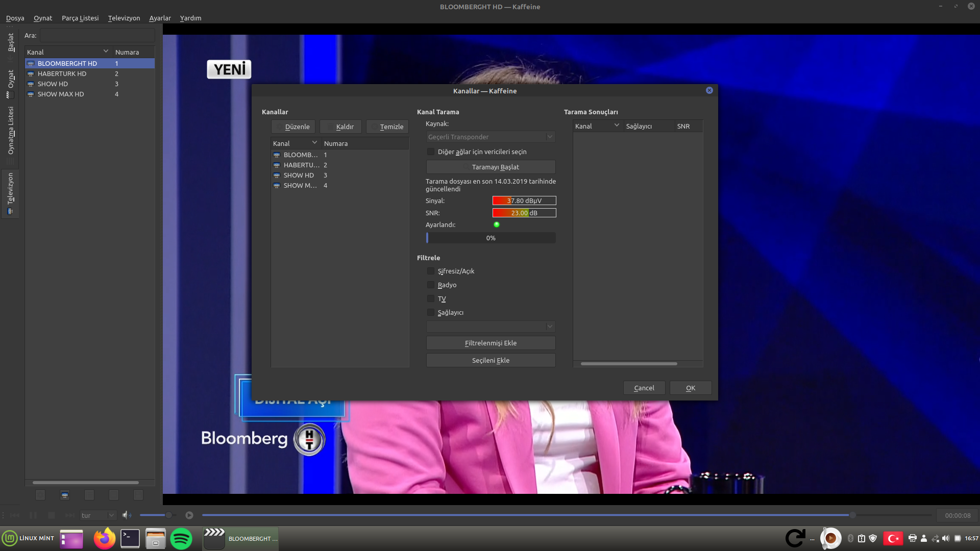Open the file cabinet icon in the taskbar
This screenshot has height=551, width=980.
(156, 538)
